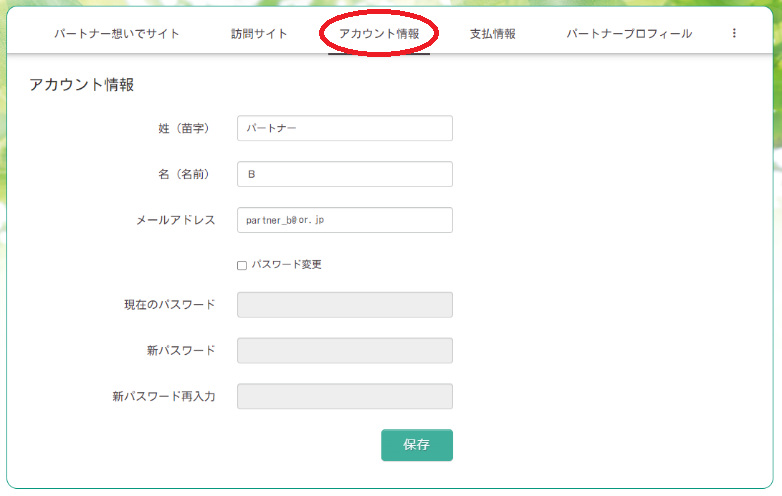Switch to the パートナー想いでサイト tab

coord(117,34)
